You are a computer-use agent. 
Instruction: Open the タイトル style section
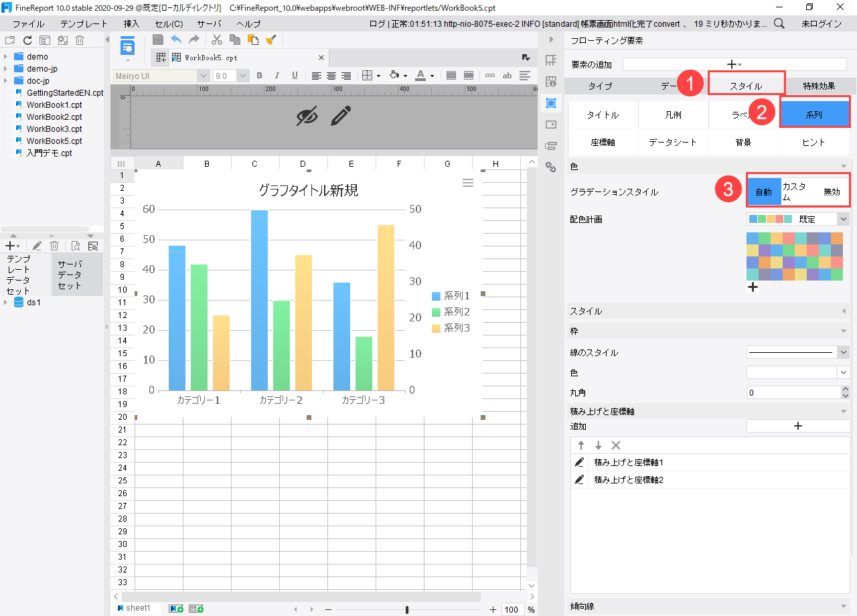point(603,115)
